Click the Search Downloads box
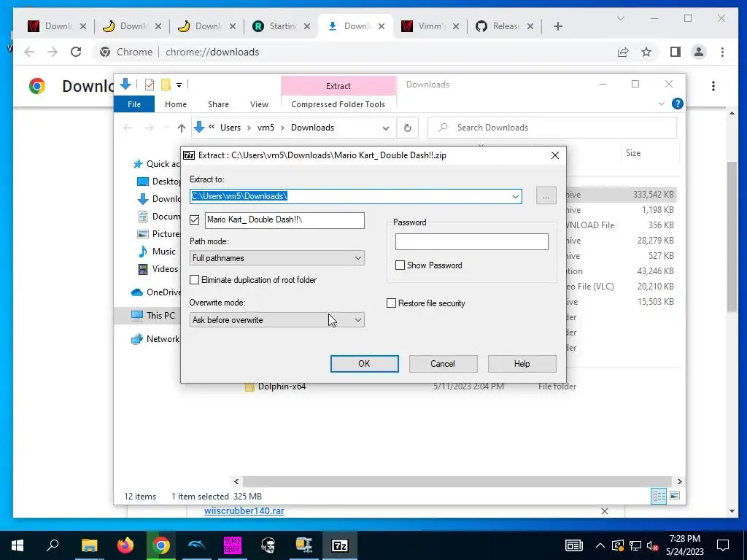This screenshot has width=747, height=560. (x=553, y=128)
